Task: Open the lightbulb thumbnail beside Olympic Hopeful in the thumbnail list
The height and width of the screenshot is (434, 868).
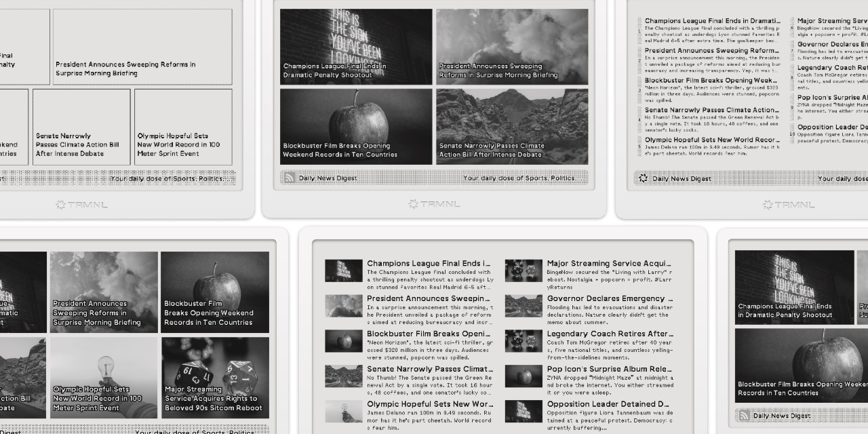Action: pos(344,412)
